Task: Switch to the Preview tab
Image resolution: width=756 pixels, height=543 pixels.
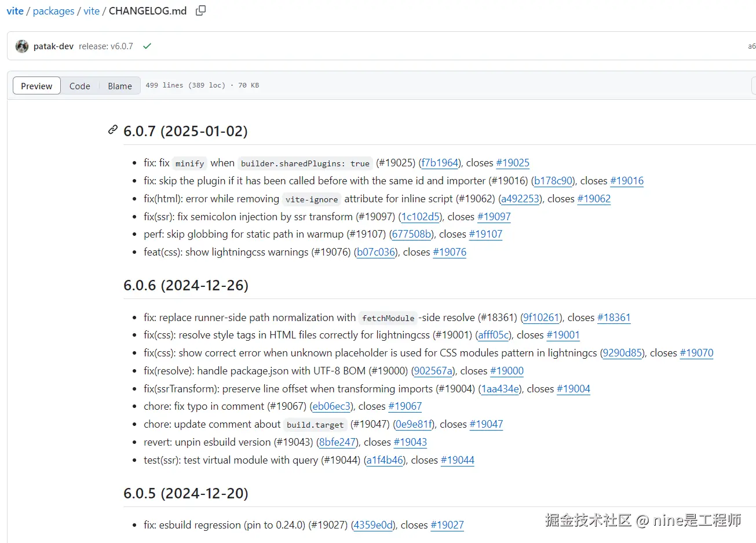Action: (x=36, y=86)
